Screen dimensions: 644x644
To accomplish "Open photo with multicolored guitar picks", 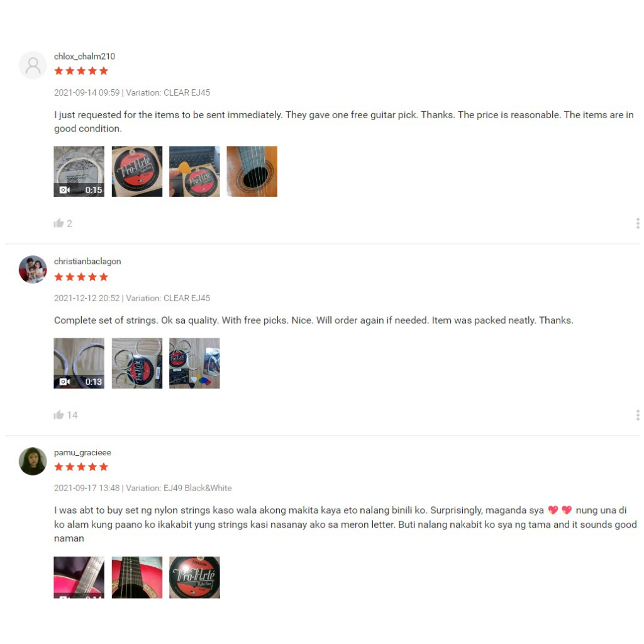I will pos(194,363).
